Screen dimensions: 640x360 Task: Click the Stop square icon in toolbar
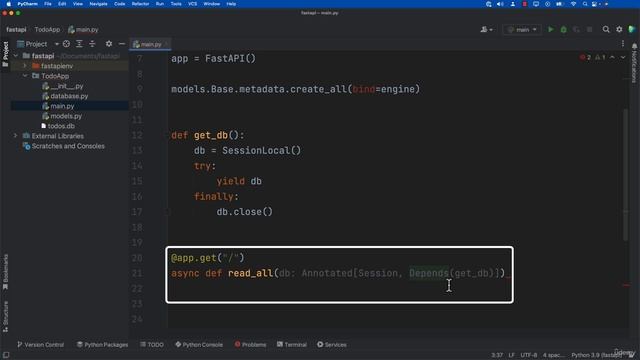tap(589, 29)
